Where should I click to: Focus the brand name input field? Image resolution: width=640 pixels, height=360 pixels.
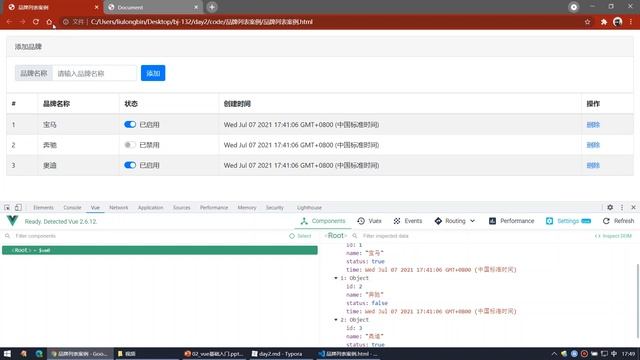click(x=95, y=73)
